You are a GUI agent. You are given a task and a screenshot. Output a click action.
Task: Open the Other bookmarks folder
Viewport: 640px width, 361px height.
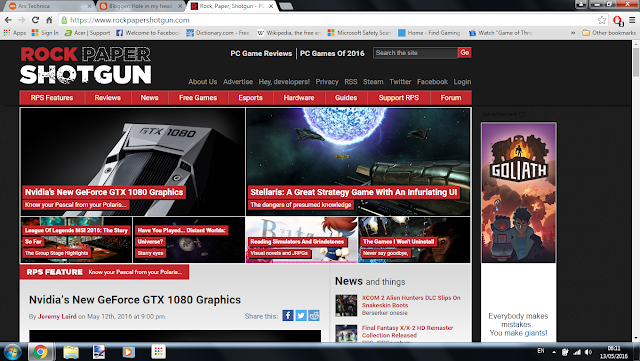tap(609, 33)
